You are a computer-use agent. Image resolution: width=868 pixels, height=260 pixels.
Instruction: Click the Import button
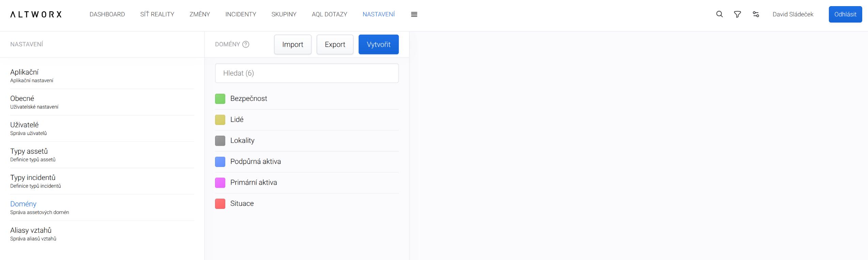292,45
